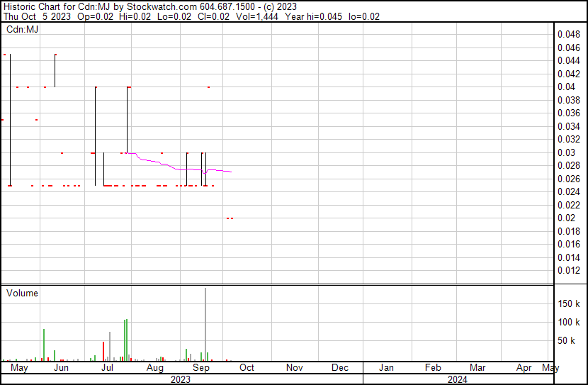
Task: Select the 2023 year label
Action: [181, 379]
